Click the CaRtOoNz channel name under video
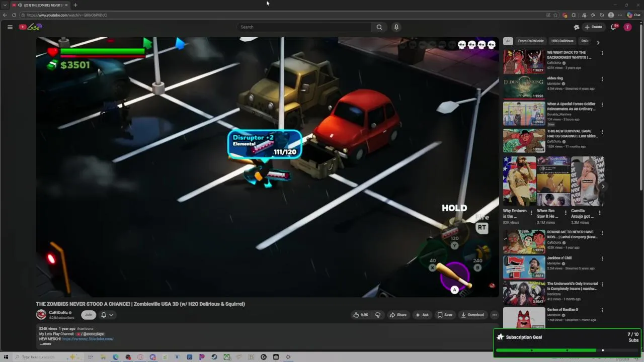Viewport: 644px width, 362px height. 59,313
